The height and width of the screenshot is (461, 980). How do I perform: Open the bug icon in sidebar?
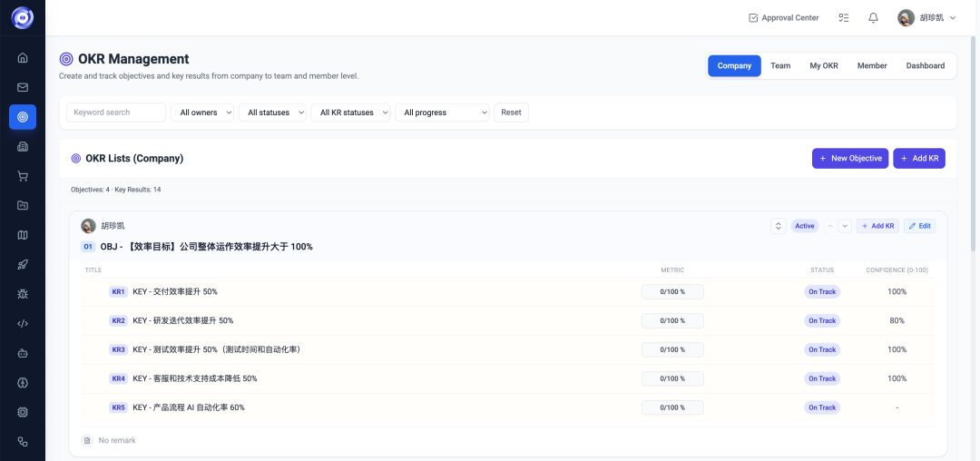(x=23, y=294)
